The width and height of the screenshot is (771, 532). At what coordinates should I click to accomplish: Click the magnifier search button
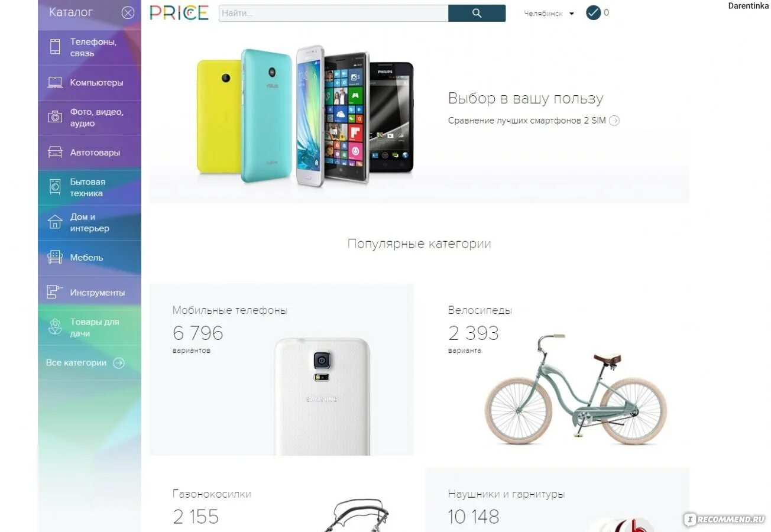(477, 14)
